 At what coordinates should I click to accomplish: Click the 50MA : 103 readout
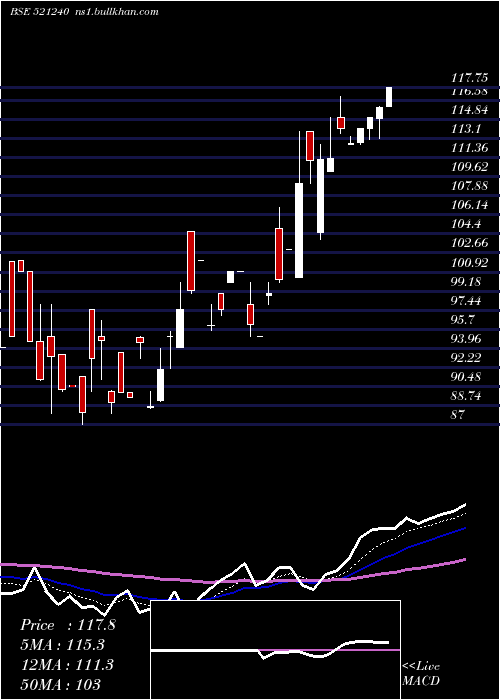pos(60,684)
